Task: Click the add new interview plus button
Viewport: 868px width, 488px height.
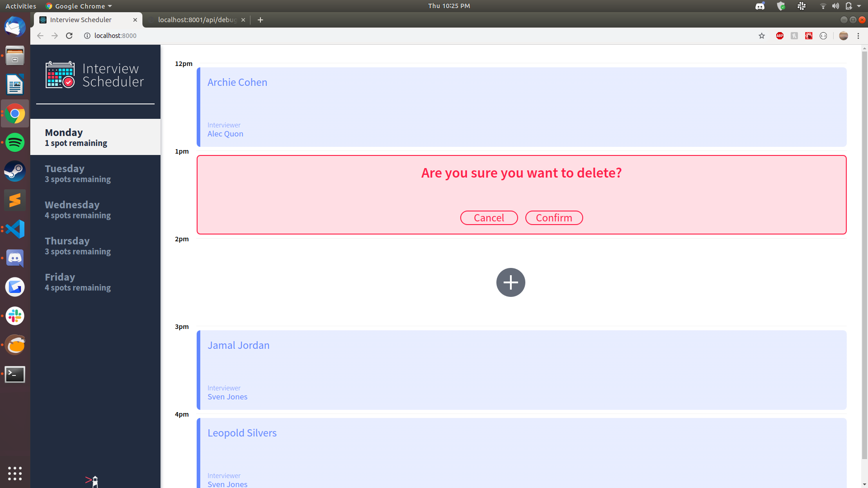Action: click(x=510, y=282)
